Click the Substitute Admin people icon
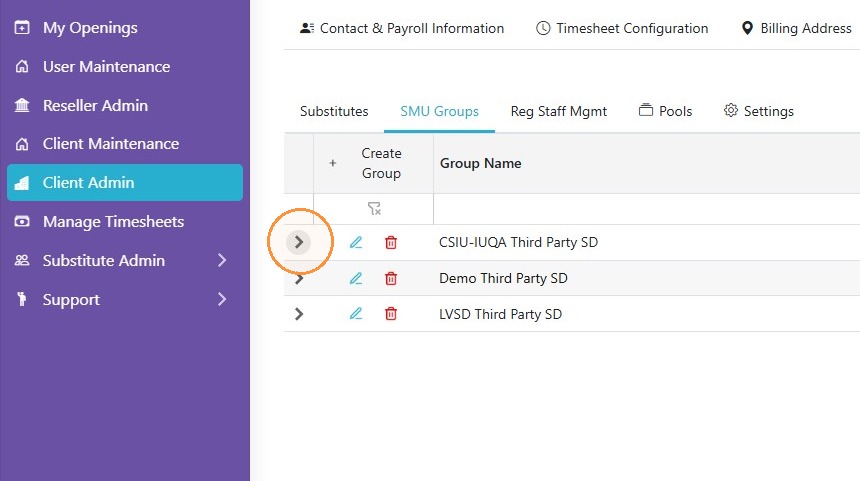The height and width of the screenshot is (481, 860). [x=22, y=260]
